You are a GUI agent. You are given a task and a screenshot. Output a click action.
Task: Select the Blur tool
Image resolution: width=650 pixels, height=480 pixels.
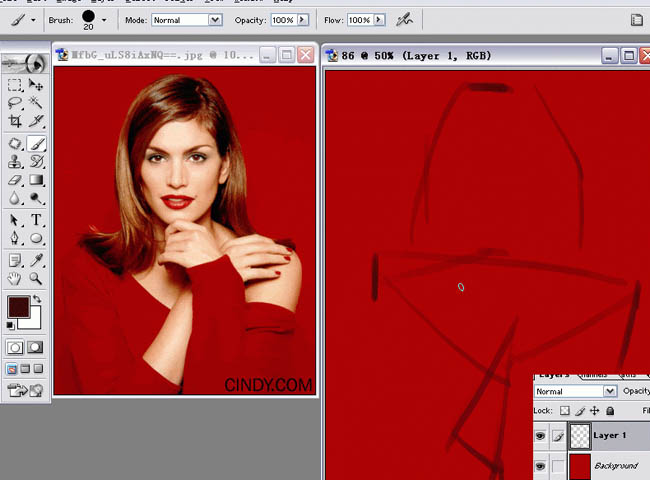click(15, 199)
